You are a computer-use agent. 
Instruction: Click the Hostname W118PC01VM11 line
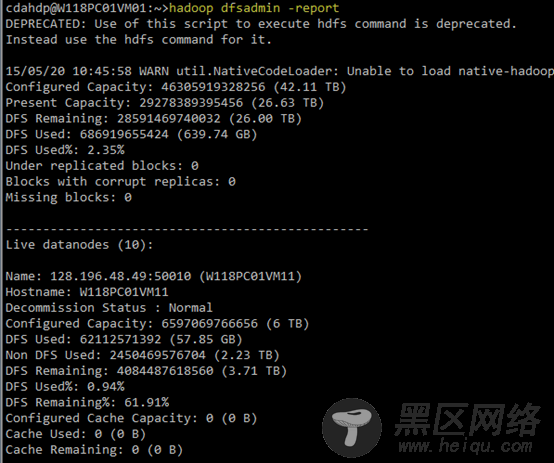coord(87,292)
